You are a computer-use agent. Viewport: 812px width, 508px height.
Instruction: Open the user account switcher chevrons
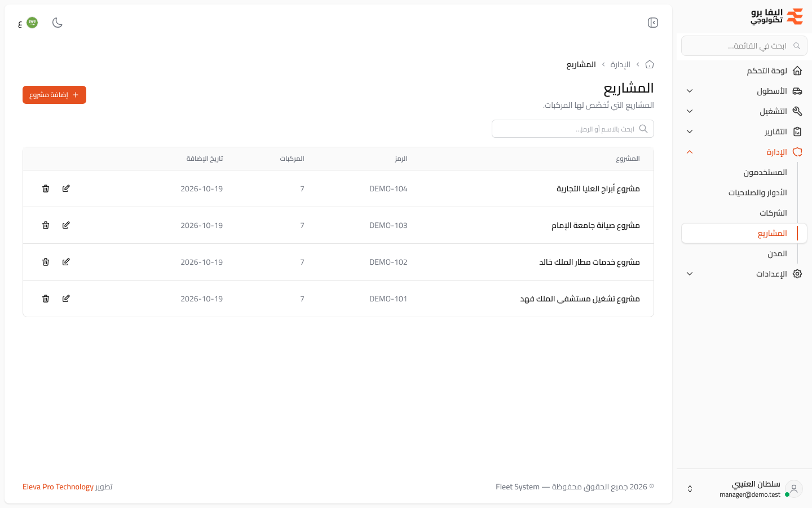click(690, 489)
